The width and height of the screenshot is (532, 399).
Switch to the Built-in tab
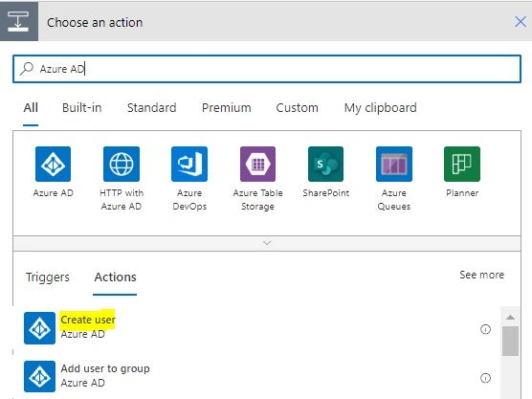tap(81, 108)
